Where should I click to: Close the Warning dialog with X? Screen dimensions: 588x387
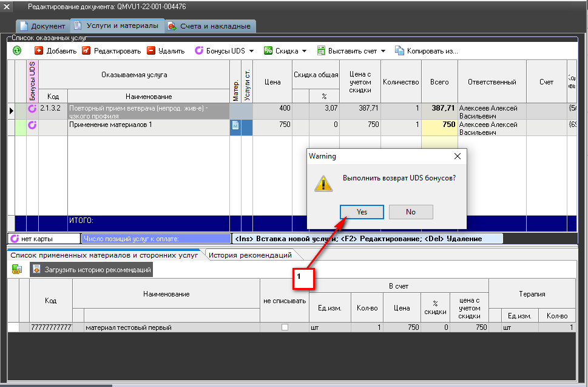coord(457,156)
